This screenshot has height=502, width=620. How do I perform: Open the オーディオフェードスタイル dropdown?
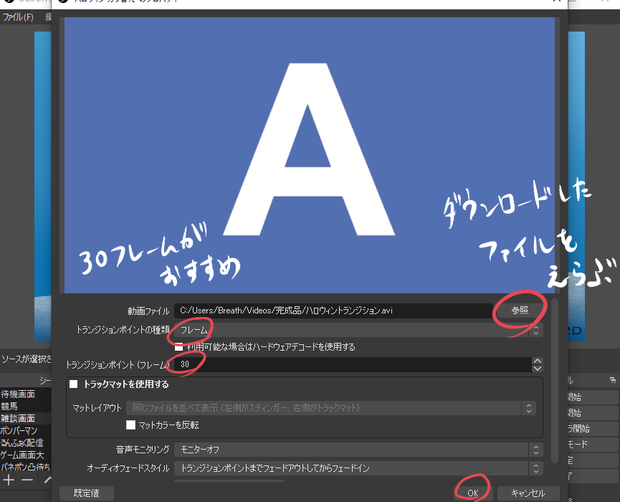point(358,468)
